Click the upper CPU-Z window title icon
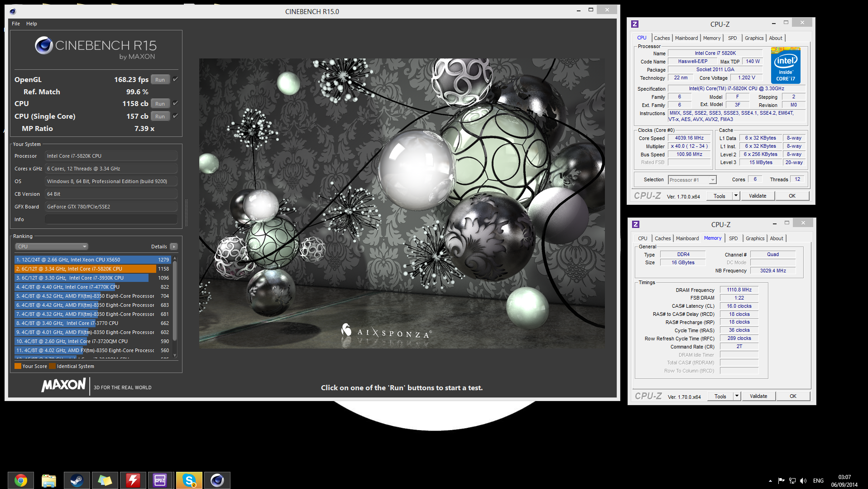This screenshot has height=489, width=868. click(635, 24)
